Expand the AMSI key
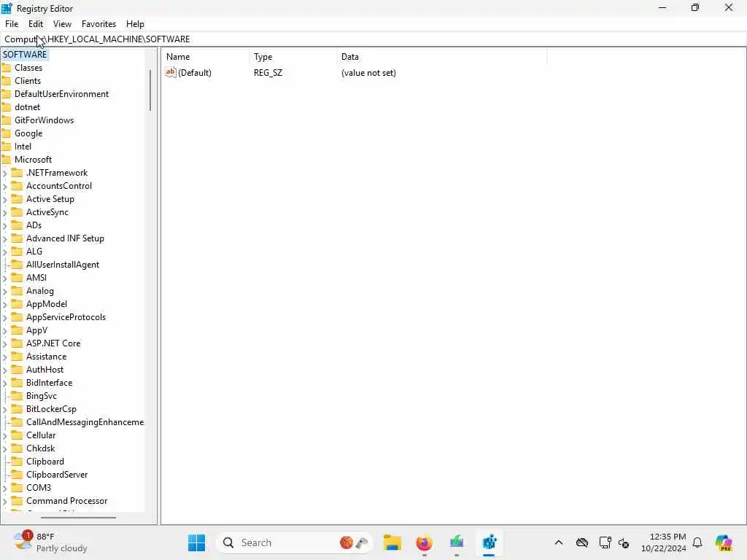This screenshot has width=747, height=560. tap(5, 278)
